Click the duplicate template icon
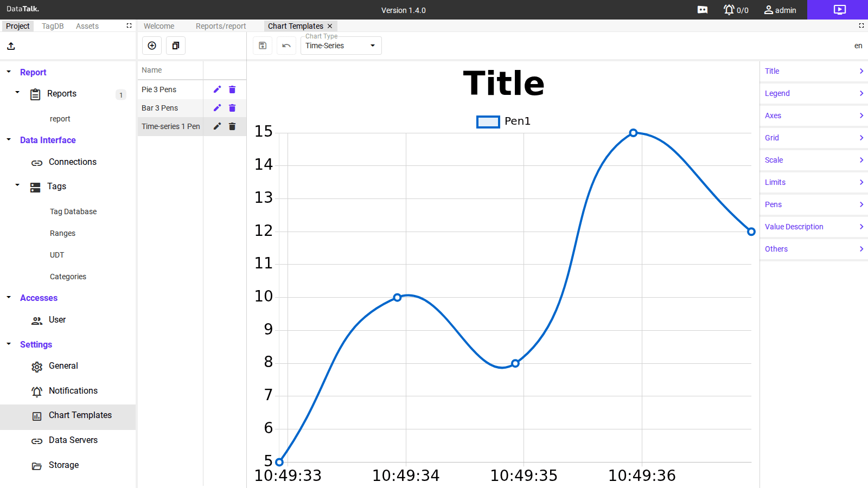The width and height of the screenshot is (868, 488). [176, 46]
